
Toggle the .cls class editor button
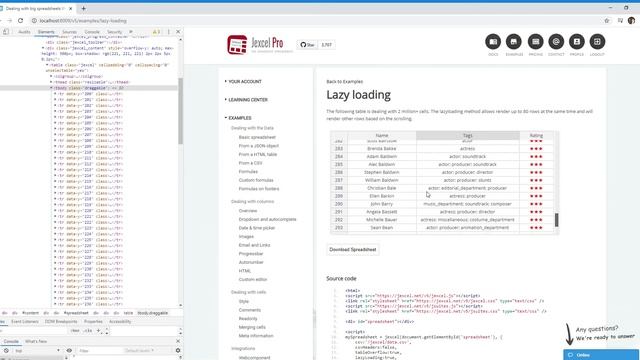click(88, 331)
